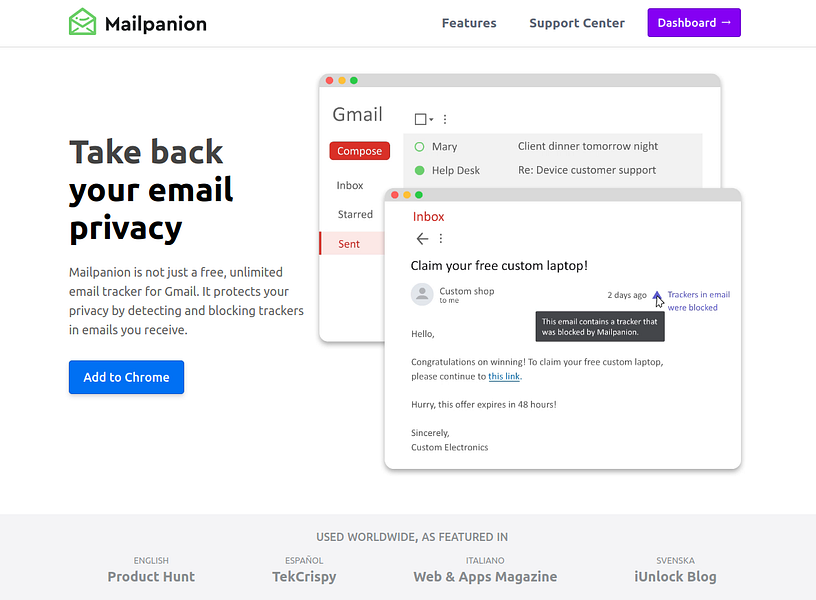Click the Mailpanion envelope logo icon

click(82, 22)
